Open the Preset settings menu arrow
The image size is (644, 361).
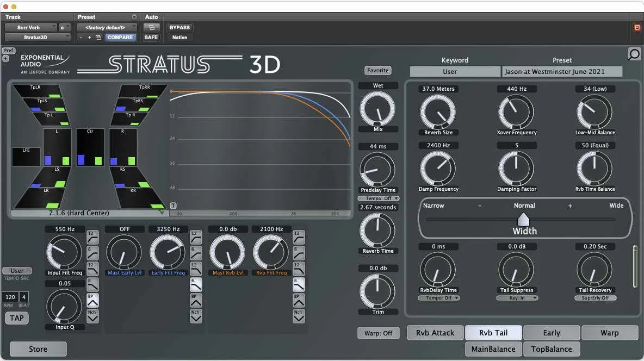[134, 17]
